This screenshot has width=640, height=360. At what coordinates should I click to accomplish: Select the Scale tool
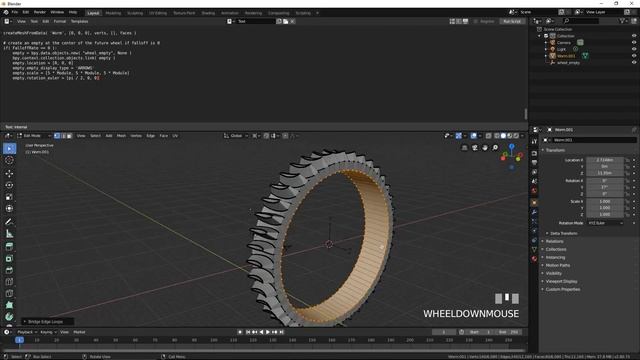click(9, 197)
